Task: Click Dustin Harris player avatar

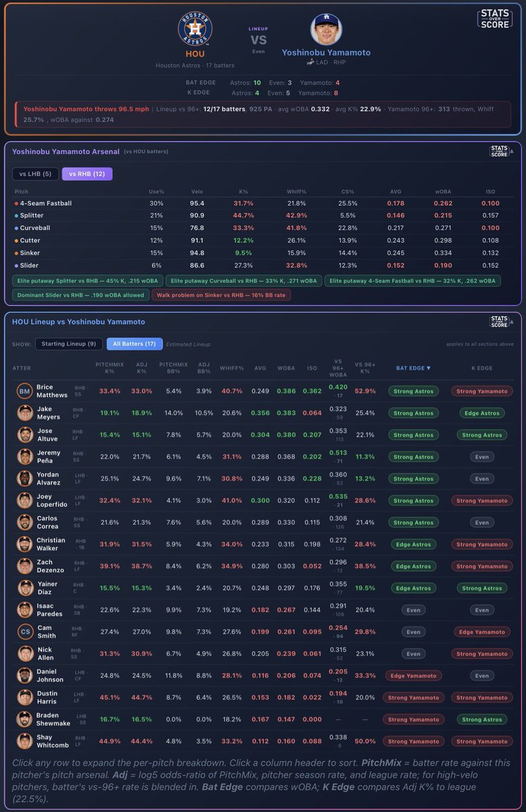Action: [25, 698]
